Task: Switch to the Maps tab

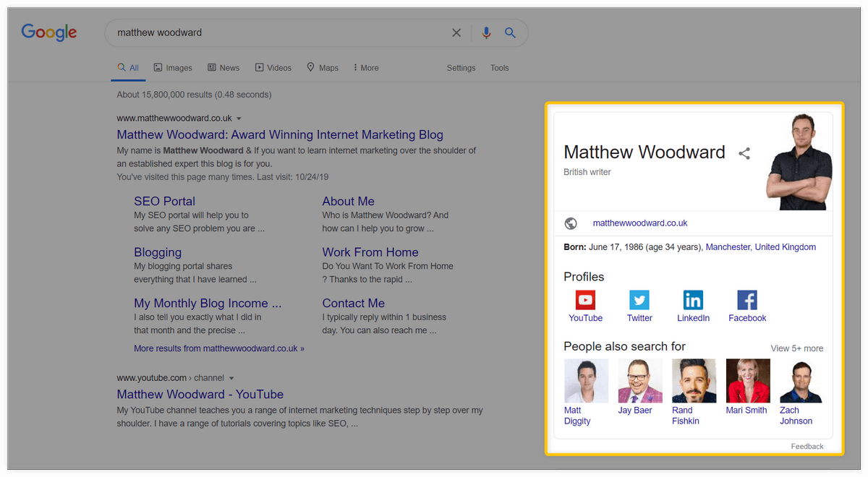Action: (323, 68)
